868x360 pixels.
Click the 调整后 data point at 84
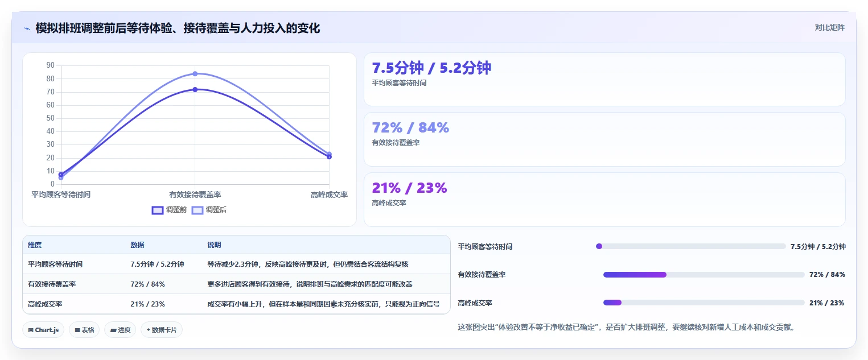point(195,74)
